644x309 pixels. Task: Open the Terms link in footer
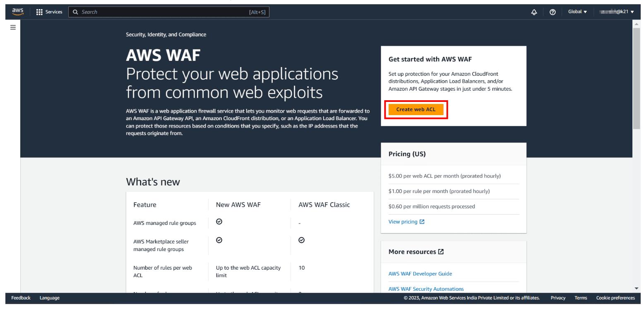(581, 298)
